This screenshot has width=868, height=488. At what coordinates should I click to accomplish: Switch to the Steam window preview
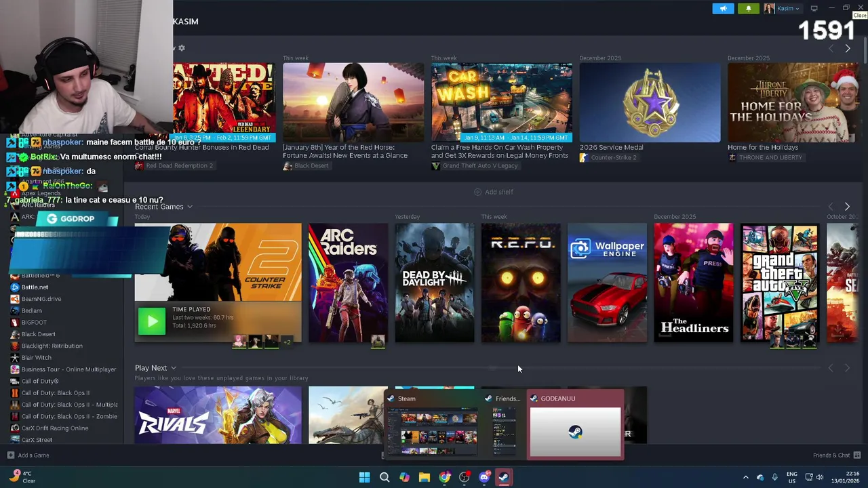433,425
